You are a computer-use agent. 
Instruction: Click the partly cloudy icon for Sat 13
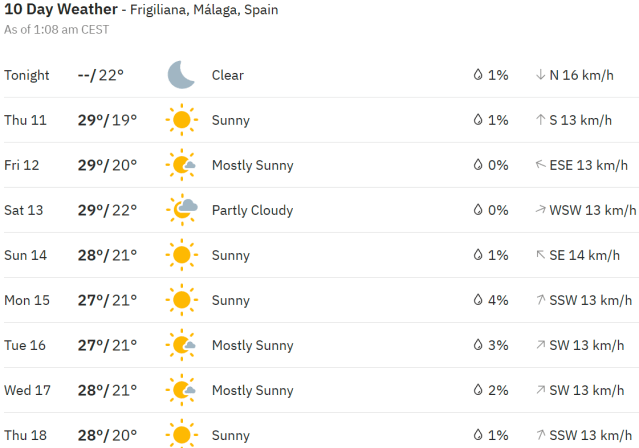(182, 210)
